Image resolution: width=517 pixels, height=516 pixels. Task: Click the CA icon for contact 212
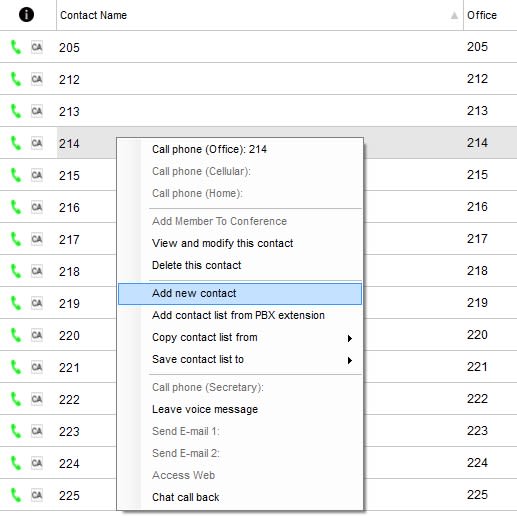coord(37,79)
